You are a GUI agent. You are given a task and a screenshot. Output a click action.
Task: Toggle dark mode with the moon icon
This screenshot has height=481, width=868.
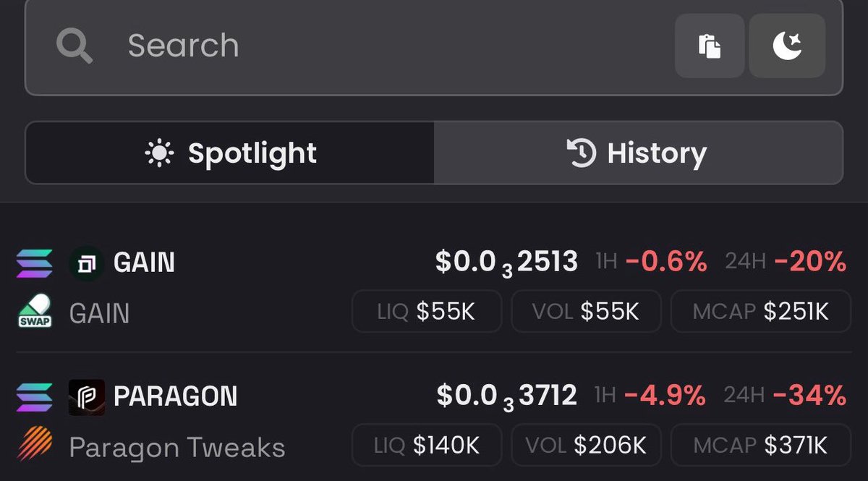[x=787, y=46]
